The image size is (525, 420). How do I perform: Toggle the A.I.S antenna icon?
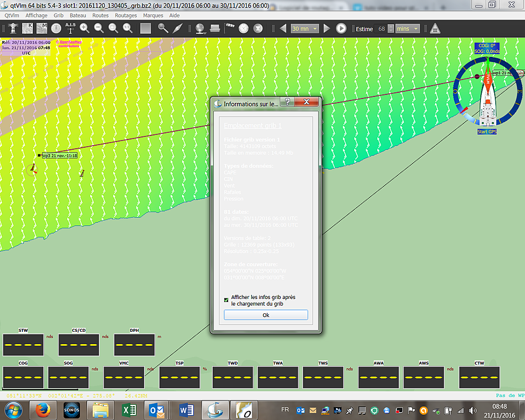[x=70, y=29]
